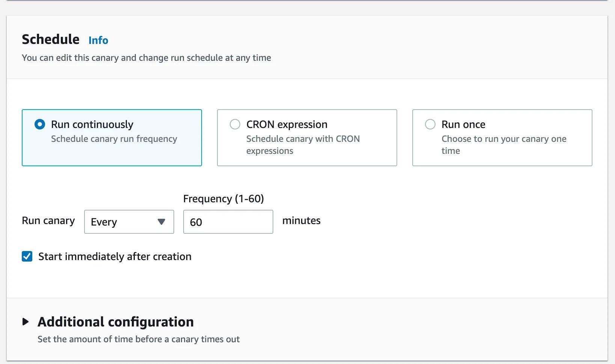Click the "Start immediately after creation" label

click(115, 256)
